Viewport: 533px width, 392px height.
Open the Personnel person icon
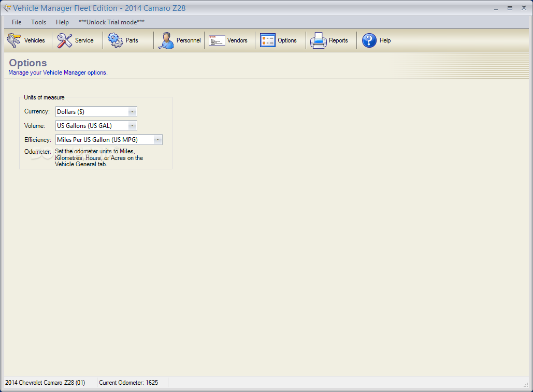point(166,40)
